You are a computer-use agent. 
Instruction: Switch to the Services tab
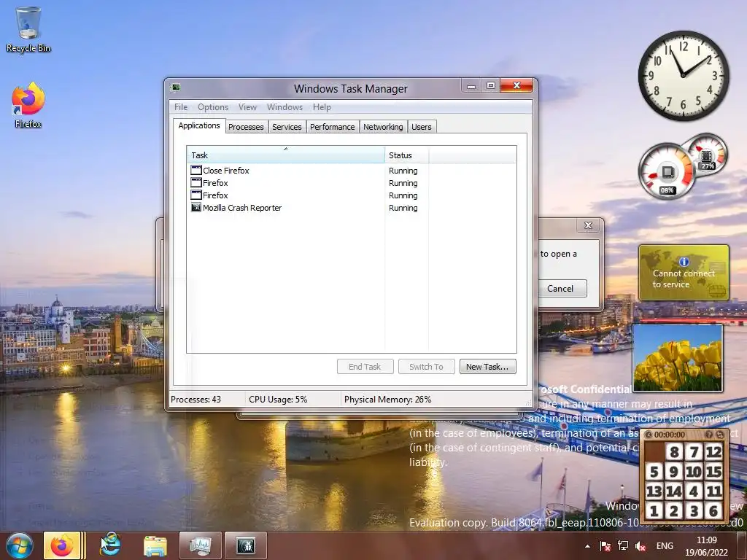click(287, 127)
